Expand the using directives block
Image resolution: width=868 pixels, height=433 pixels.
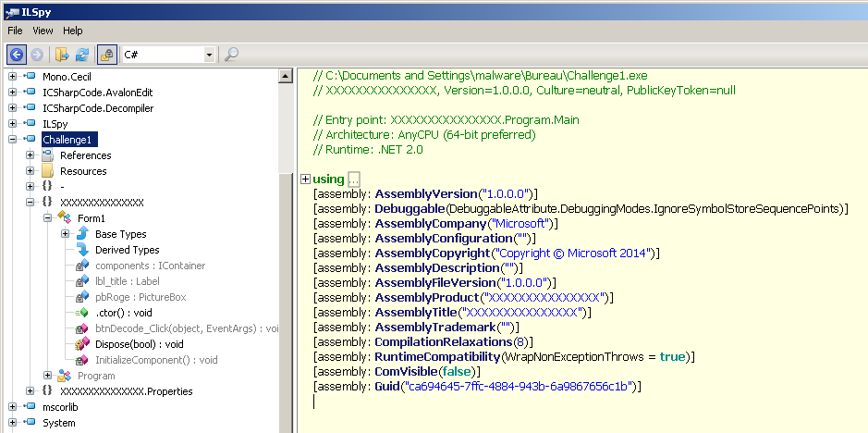pos(305,179)
